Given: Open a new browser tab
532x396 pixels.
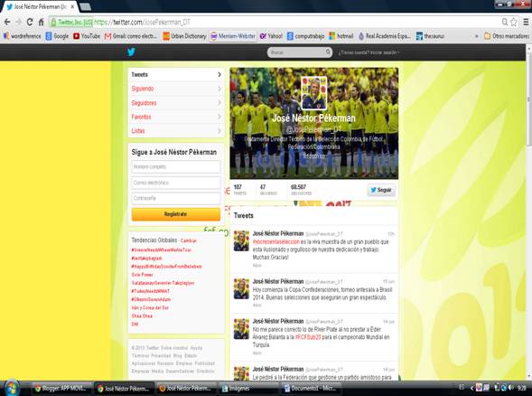Looking at the screenshot, I should pyautogui.click(x=85, y=6).
